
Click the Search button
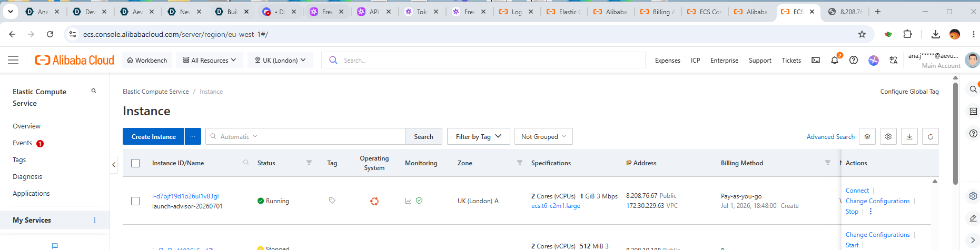point(423,136)
